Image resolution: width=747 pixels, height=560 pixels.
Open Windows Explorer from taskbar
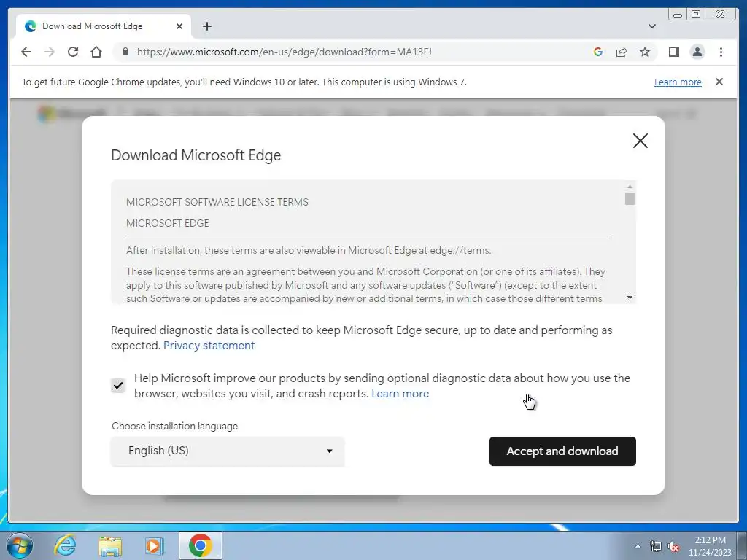tap(110, 546)
